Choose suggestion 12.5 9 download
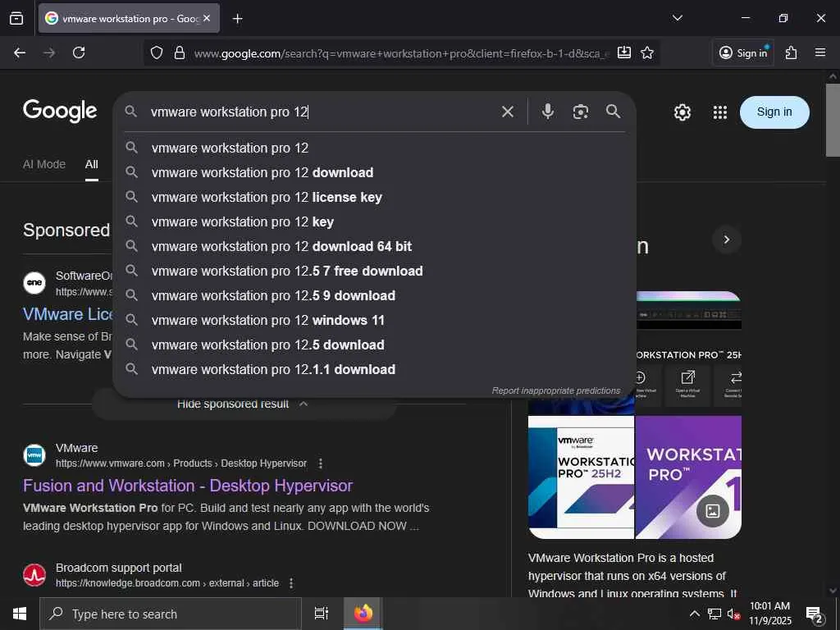This screenshot has width=840, height=630. (x=374, y=295)
